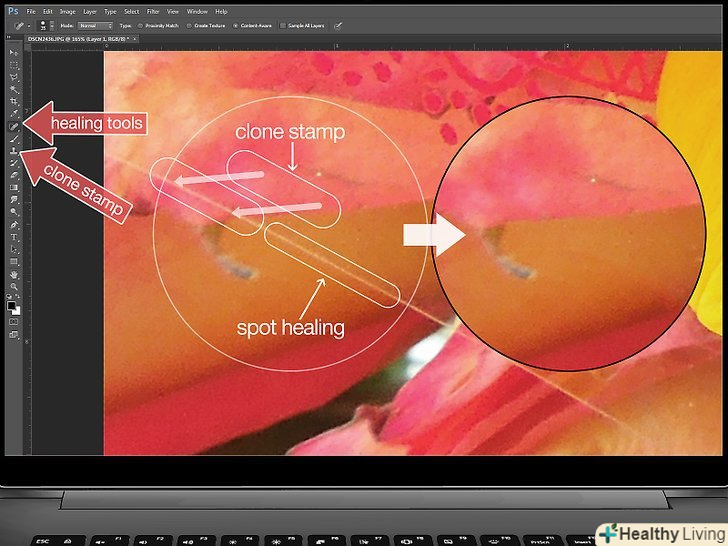Select the Zoom tool in toolbox
Image resolution: width=728 pixels, height=546 pixels.
13,287
